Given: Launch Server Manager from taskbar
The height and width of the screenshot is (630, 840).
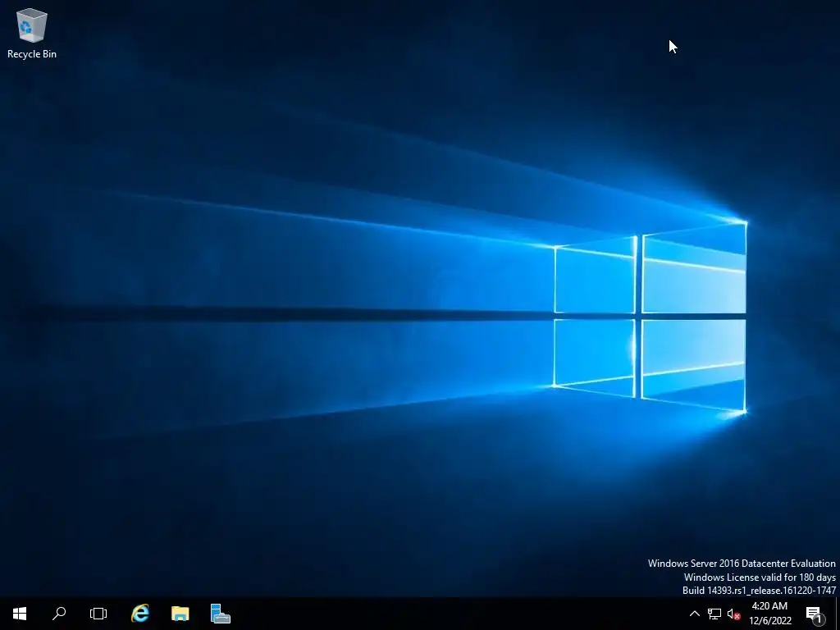Looking at the screenshot, I should [220, 614].
